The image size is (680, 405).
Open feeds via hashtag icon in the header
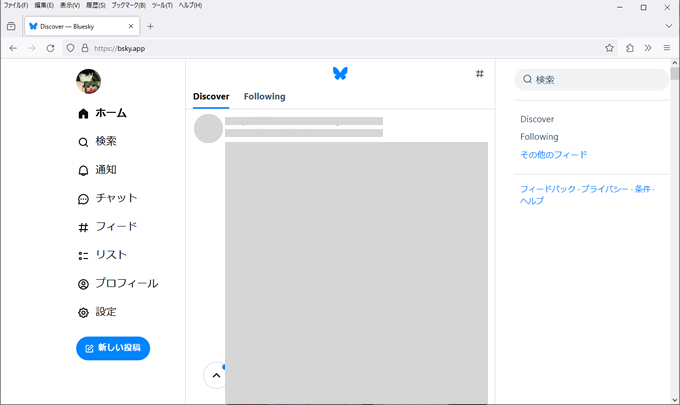coord(480,74)
